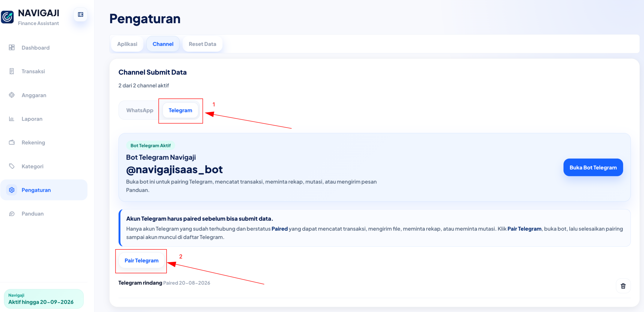
Task: Click the Laporan bar chart icon
Action: [12, 119]
